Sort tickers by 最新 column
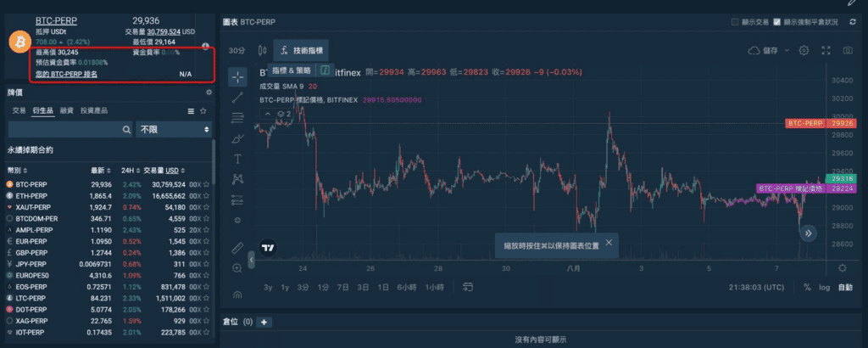868x348 pixels. coord(102,170)
